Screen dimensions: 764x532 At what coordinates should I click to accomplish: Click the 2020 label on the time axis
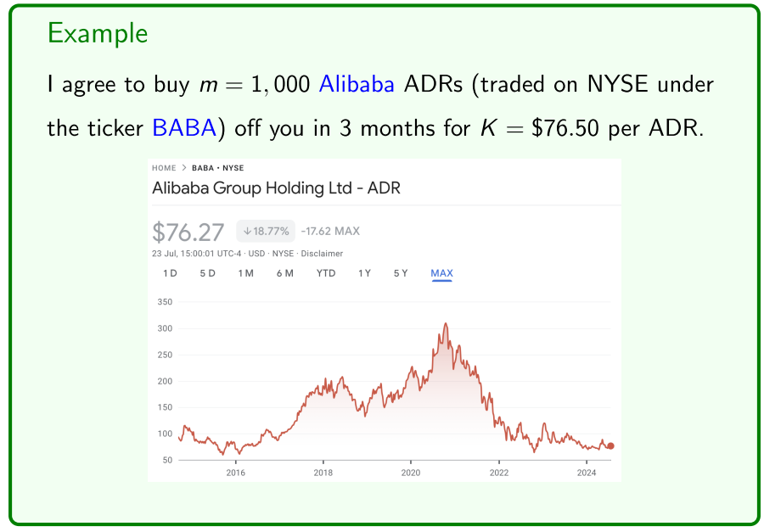411,472
